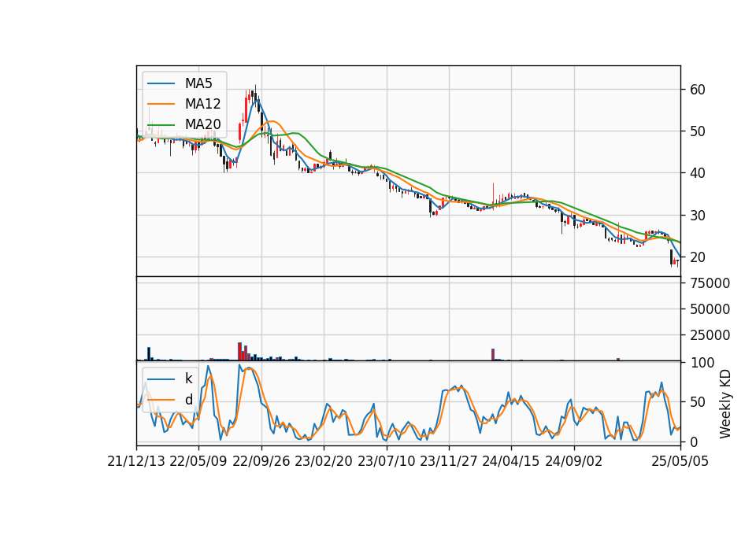Click the 22/05/09 date label
Viewport: 756px width, 543px height.
tap(198, 461)
